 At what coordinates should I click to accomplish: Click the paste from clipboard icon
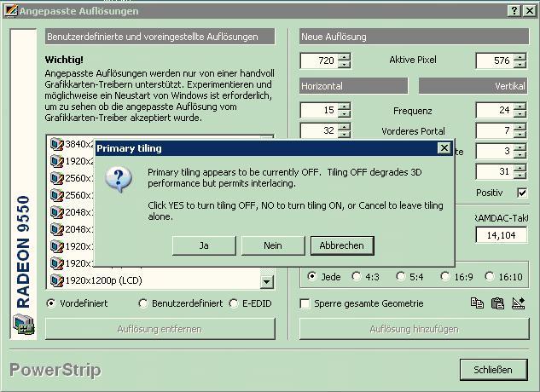(x=497, y=303)
